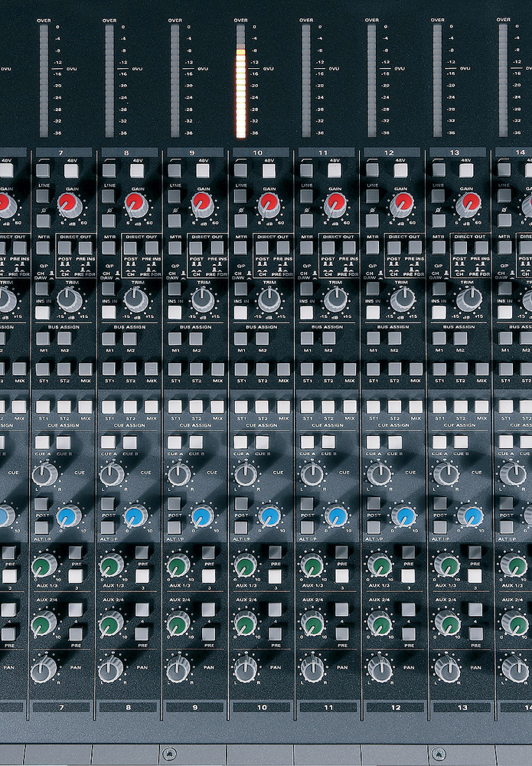Enable the INS IN button on channel 8
Image resolution: width=532 pixels, height=766 pixels.
(109, 313)
